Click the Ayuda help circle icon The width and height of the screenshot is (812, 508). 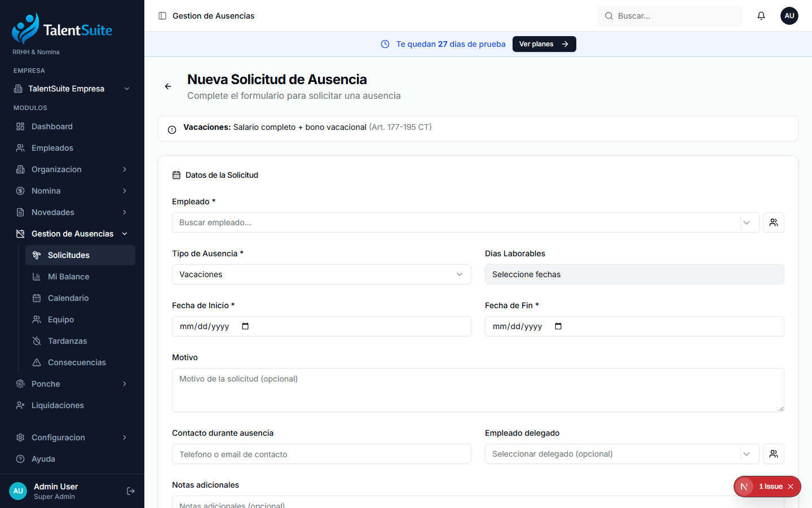point(20,459)
